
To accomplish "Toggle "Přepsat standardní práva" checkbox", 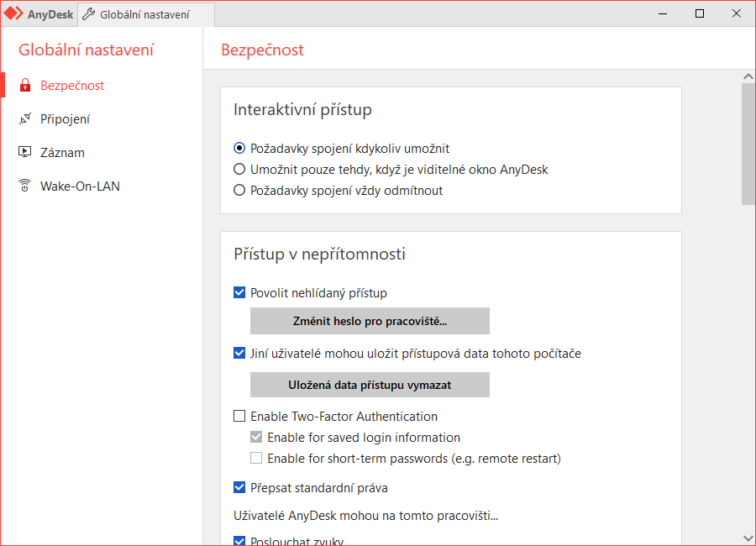I will tap(239, 488).
